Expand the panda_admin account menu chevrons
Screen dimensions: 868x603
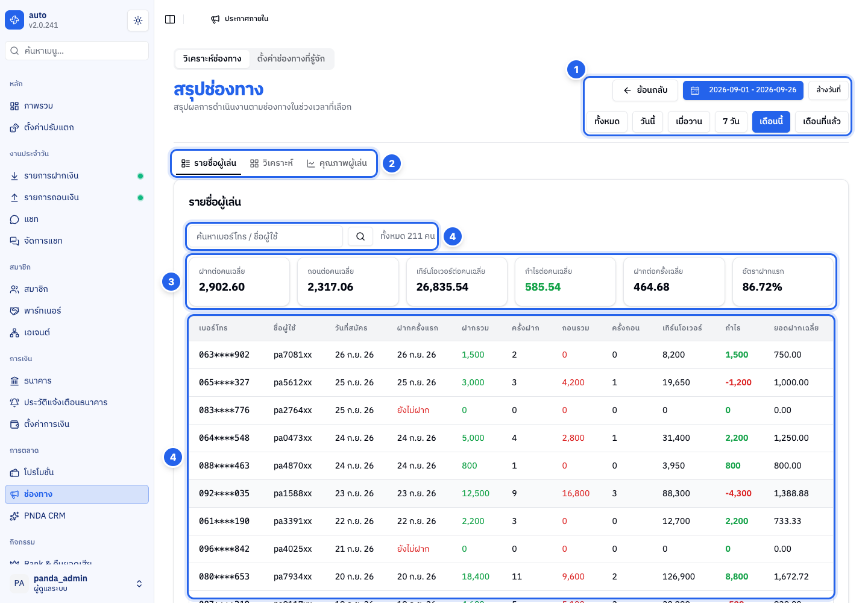[139, 584]
